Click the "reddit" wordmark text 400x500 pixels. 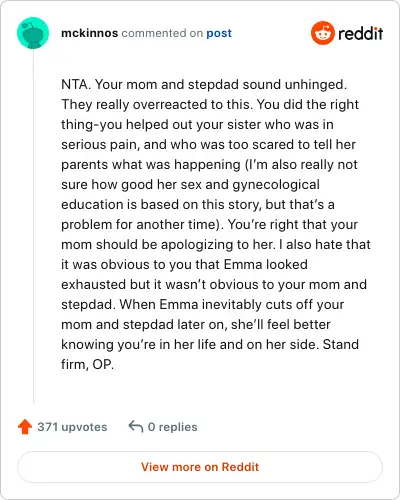point(360,33)
